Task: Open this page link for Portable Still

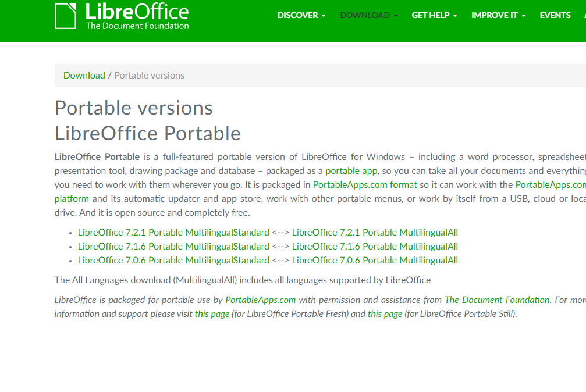Action: (385, 314)
